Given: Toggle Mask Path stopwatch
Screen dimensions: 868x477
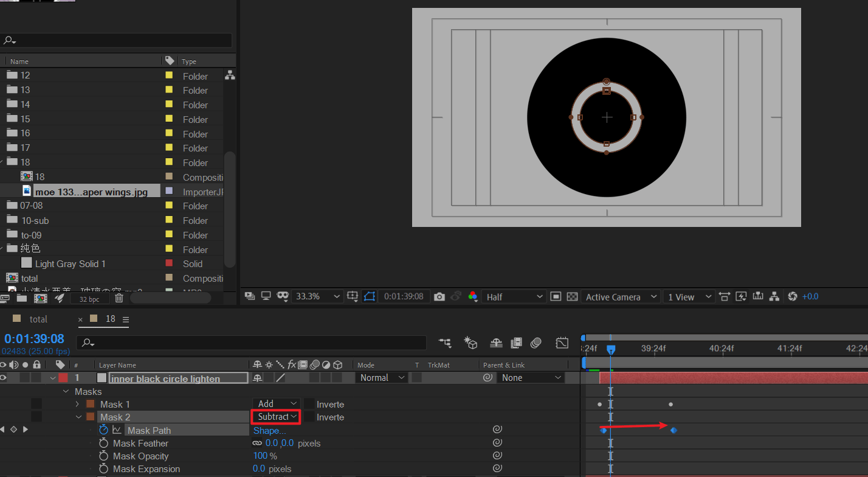Looking at the screenshot, I should click(103, 430).
